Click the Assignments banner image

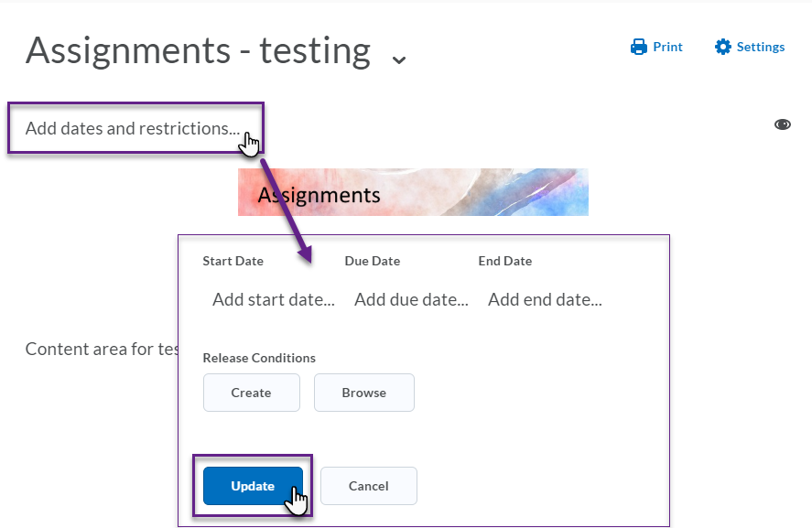[x=413, y=192]
